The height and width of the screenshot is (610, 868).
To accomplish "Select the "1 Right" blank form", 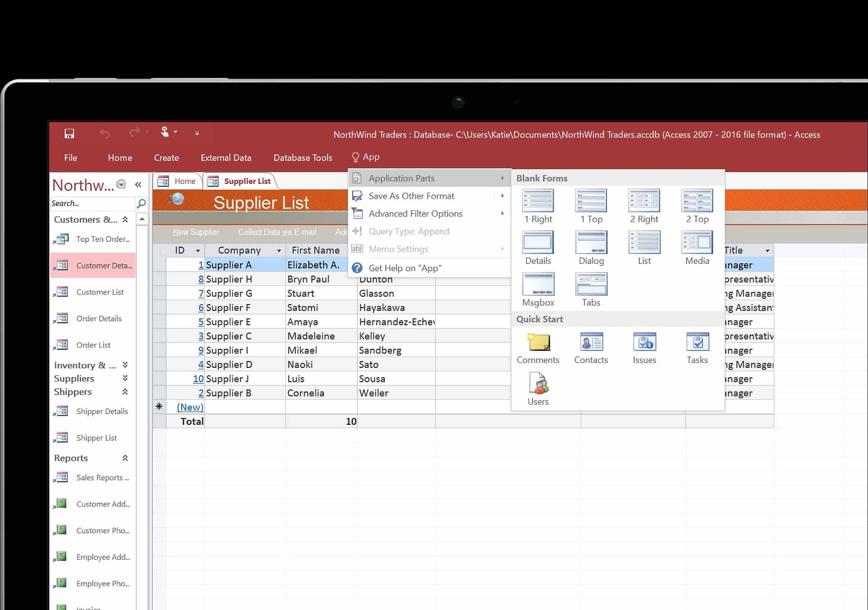I will 538,206.
